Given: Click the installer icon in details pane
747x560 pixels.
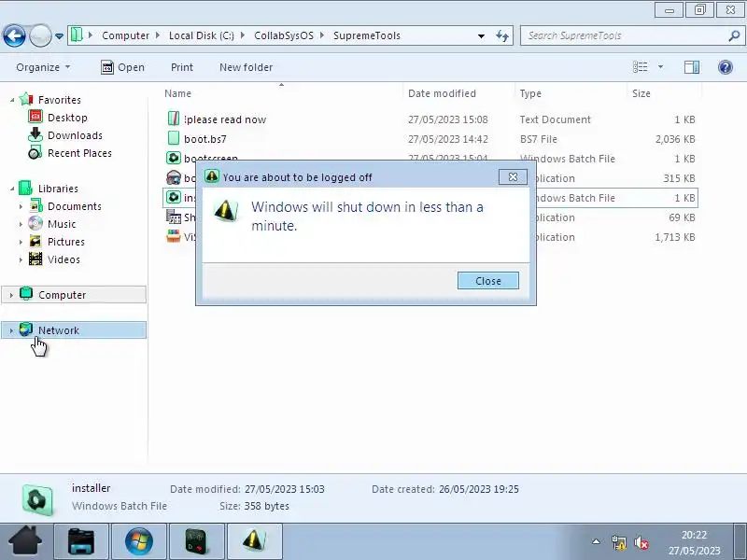Looking at the screenshot, I should (37, 499).
